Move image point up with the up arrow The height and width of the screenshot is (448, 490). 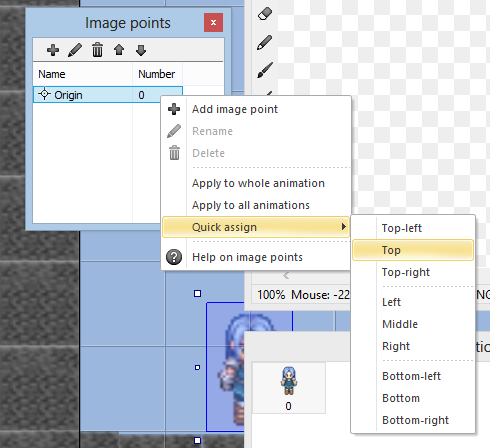tap(119, 50)
